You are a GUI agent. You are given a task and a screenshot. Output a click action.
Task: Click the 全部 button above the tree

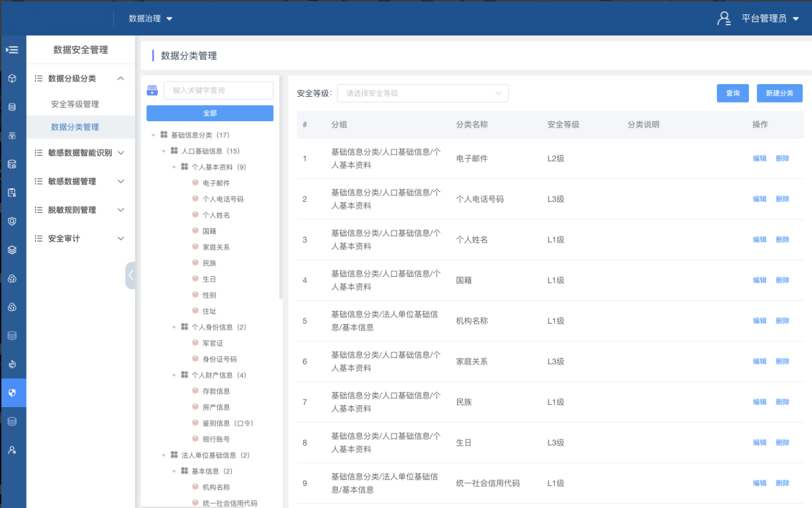tap(210, 113)
